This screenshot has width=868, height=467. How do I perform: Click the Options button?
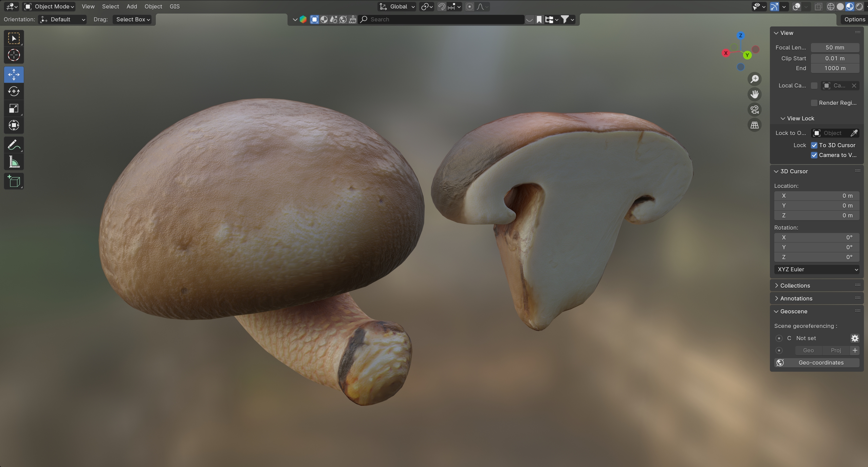tap(854, 19)
